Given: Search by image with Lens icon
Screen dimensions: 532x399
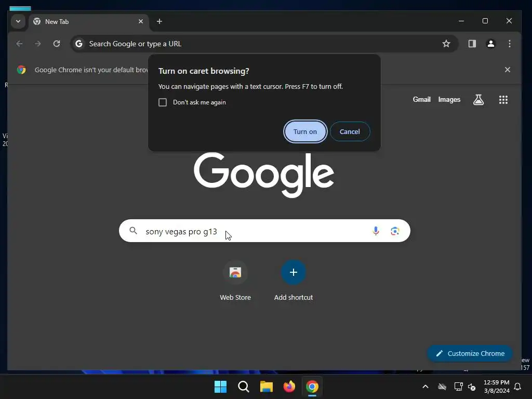Looking at the screenshot, I should (x=395, y=231).
